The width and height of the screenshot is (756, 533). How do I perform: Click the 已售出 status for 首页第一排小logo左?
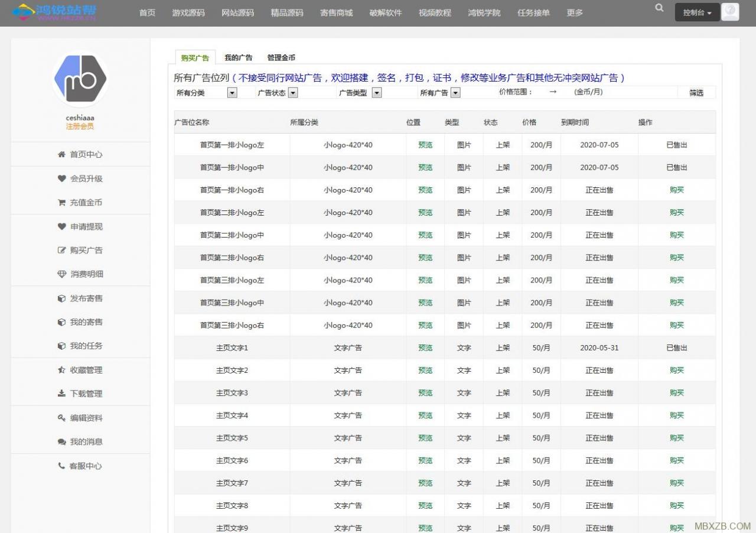(677, 145)
